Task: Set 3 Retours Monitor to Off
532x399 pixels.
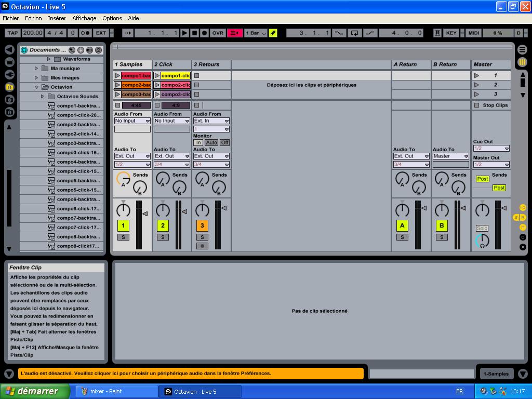Action: (x=224, y=142)
